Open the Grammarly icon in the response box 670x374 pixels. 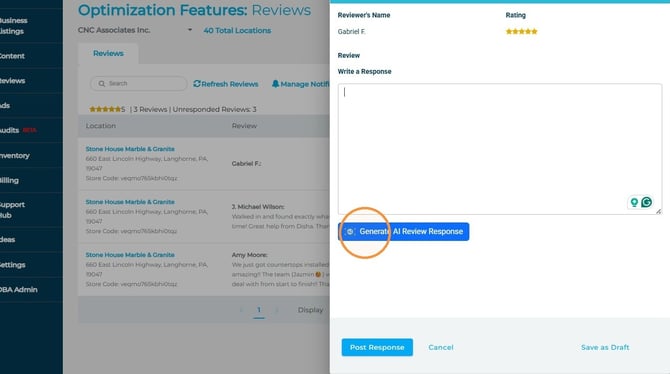pyautogui.click(x=646, y=202)
